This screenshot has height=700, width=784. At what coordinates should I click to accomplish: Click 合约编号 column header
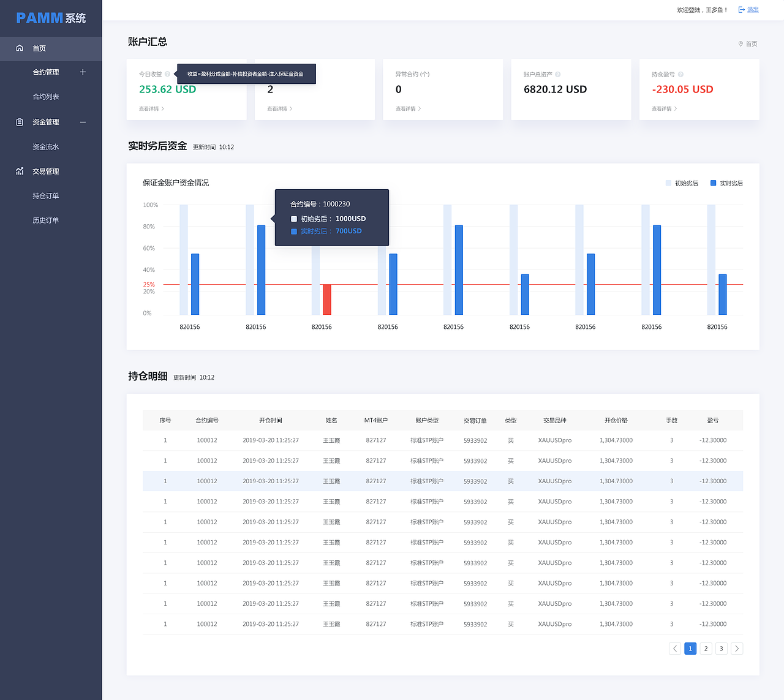[207, 421]
